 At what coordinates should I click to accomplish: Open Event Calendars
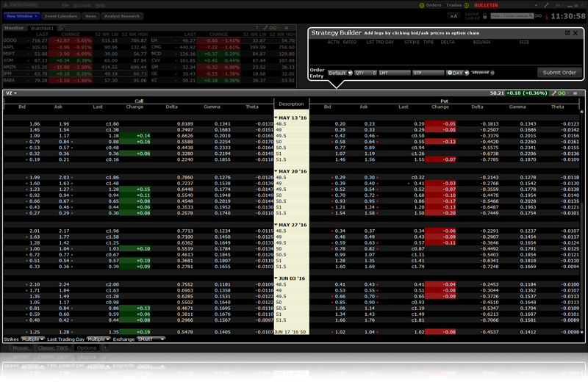[61, 16]
